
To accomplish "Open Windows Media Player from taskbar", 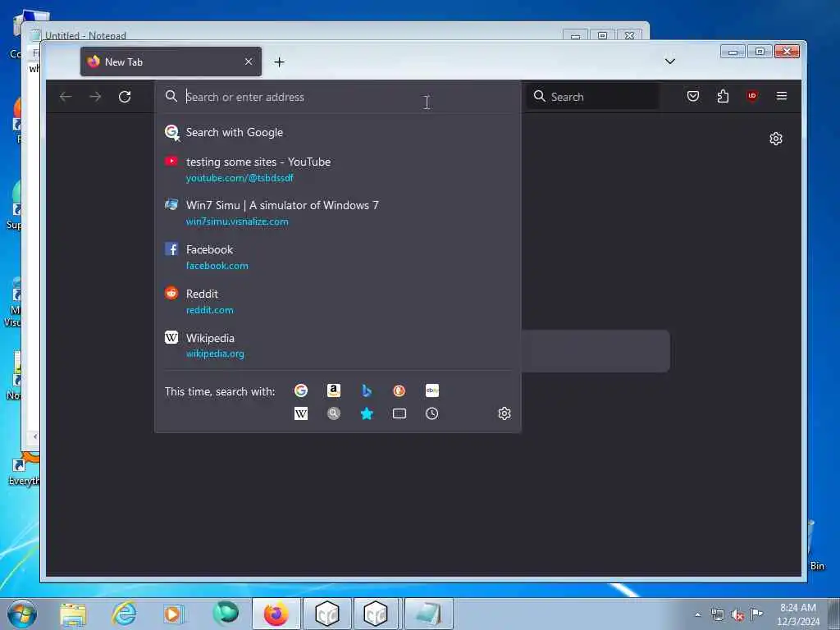I will pos(173,614).
